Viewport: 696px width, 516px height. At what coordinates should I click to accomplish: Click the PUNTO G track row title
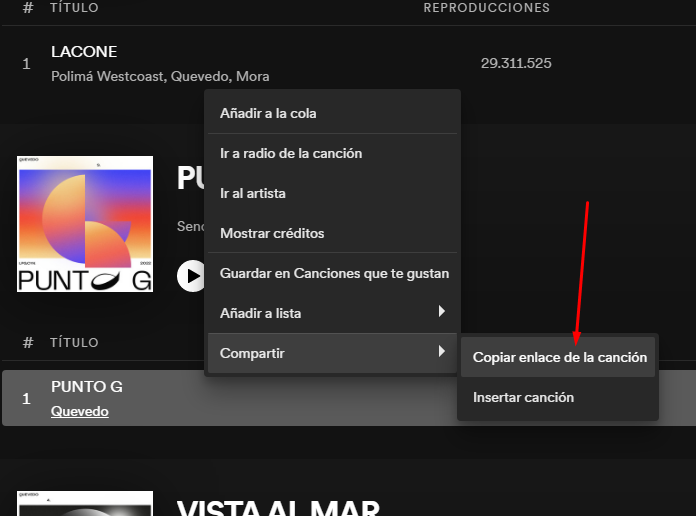click(86, 387)
